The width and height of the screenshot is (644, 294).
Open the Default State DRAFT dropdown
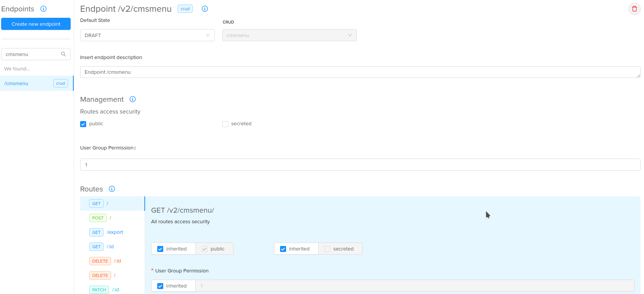click(147, 35)
